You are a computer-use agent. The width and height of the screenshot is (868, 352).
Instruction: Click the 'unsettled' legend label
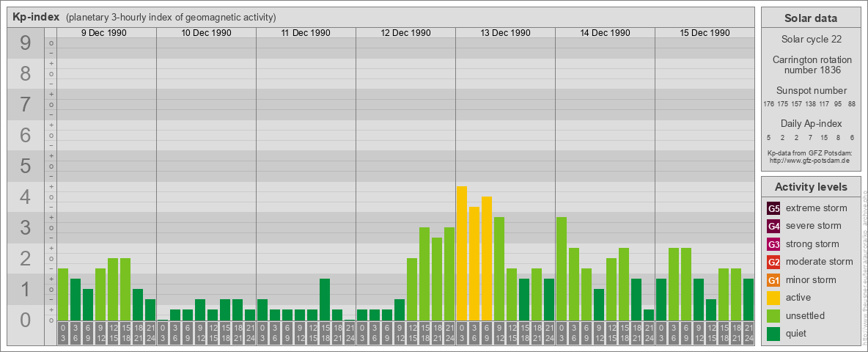(806, 315)
